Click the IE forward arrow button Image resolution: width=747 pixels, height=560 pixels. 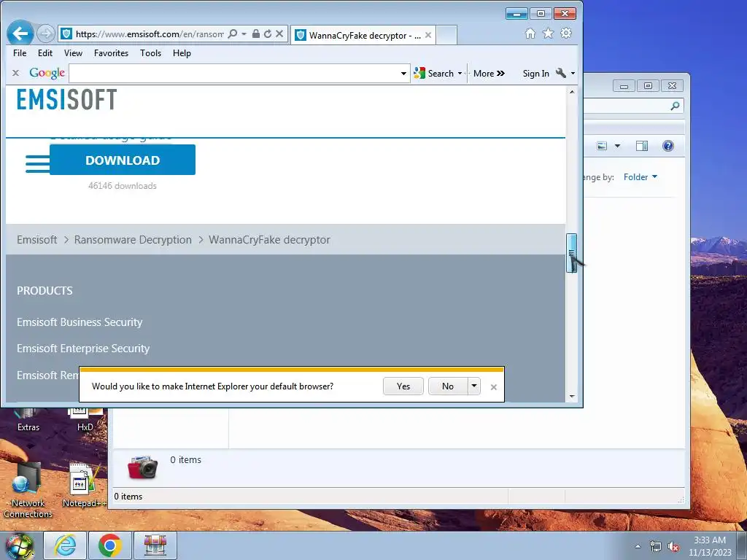46,34
